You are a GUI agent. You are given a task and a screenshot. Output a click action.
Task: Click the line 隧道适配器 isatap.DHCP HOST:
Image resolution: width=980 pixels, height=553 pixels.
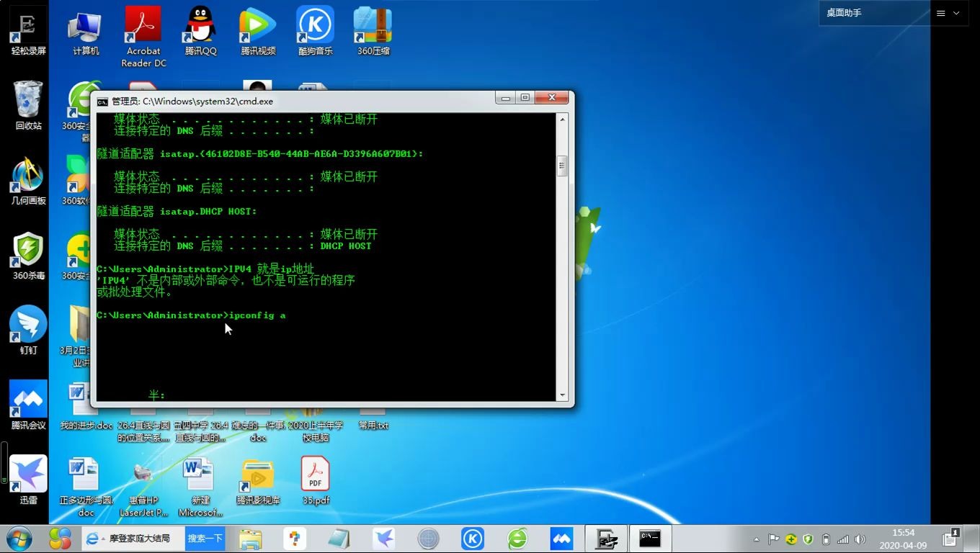coord(177,212)
